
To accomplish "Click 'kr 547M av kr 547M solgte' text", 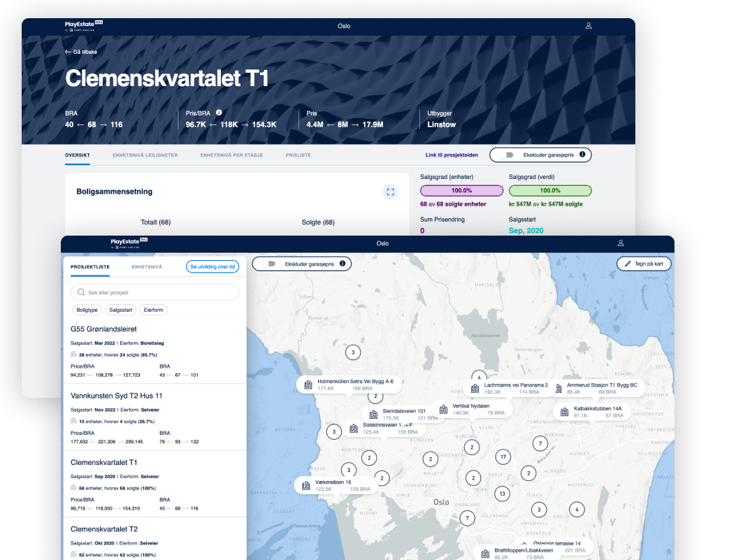I will tap(546, 204).
